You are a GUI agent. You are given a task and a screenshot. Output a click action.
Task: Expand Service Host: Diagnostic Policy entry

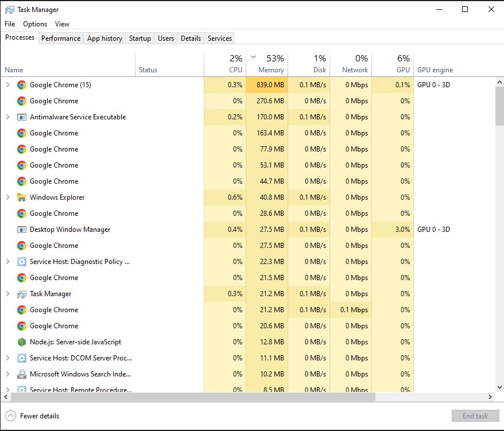tap(7, 262)
